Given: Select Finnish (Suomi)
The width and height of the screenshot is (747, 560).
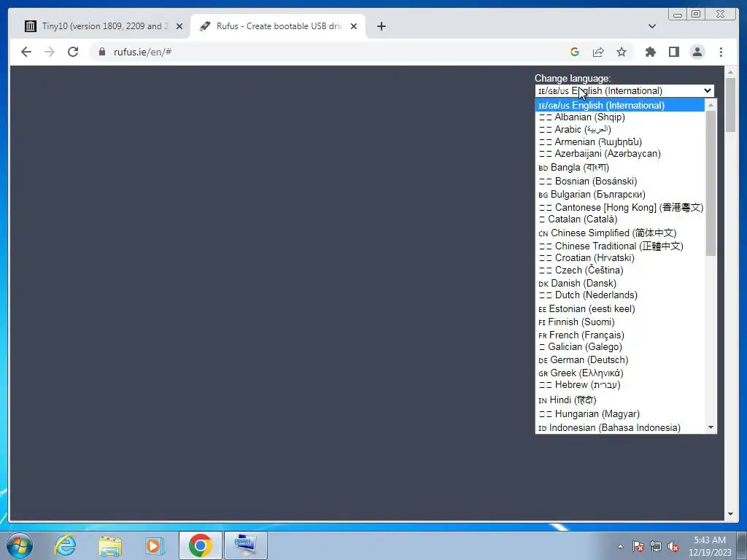Looking at the screenshot, I should click(619, 322).
